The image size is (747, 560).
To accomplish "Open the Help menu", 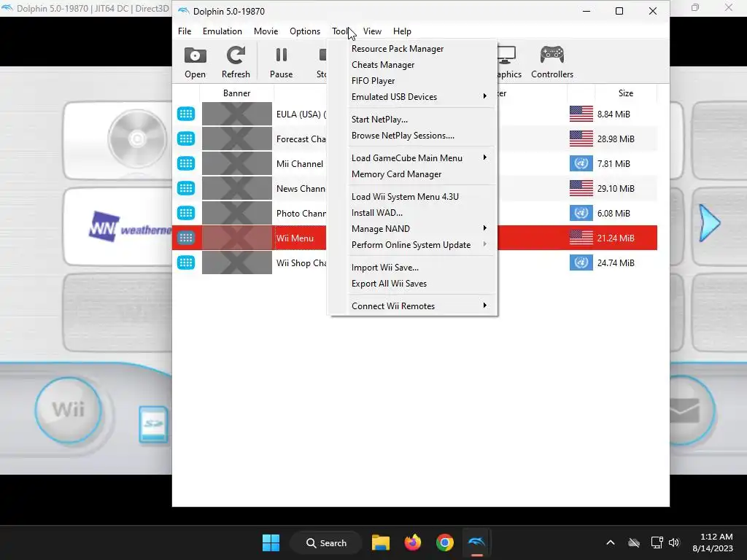I will click(402, 31).
